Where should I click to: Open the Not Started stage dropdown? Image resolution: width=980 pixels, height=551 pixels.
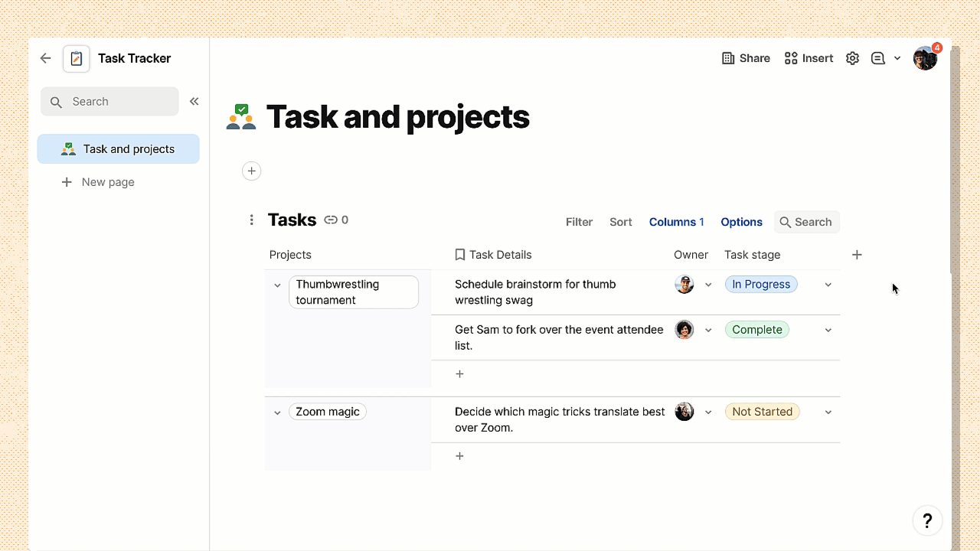click(x=828, y=412)
